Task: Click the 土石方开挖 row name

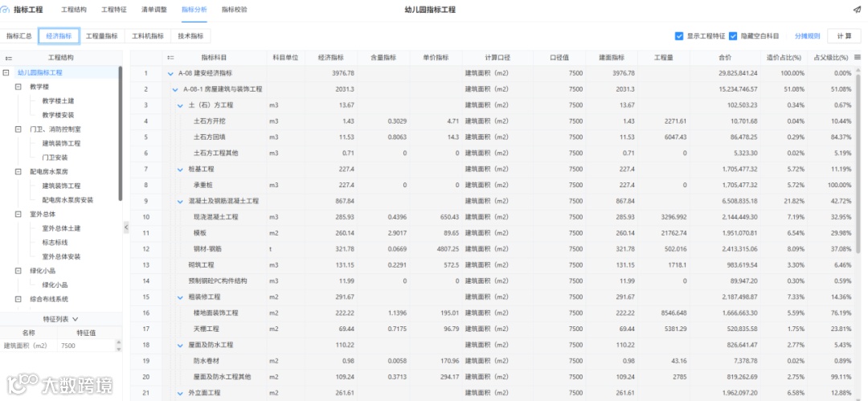Action: [x=209, y=121]
